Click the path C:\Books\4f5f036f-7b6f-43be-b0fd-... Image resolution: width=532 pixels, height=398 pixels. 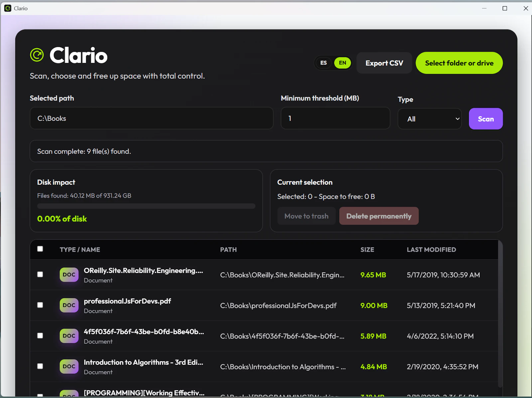point(282,336)
